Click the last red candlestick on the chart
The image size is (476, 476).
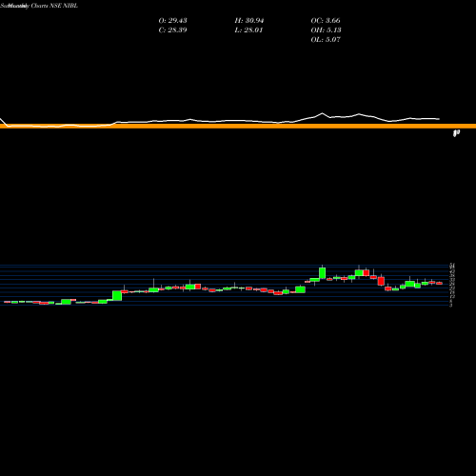(x=439, y=283)
